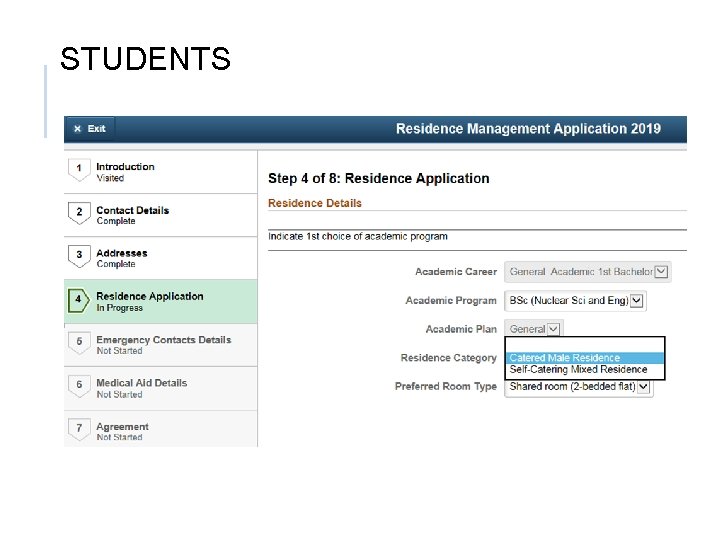The width and height of the screenshot is (720, 540).
Task: Click the green step 4 badge
Action: [79, 300]
